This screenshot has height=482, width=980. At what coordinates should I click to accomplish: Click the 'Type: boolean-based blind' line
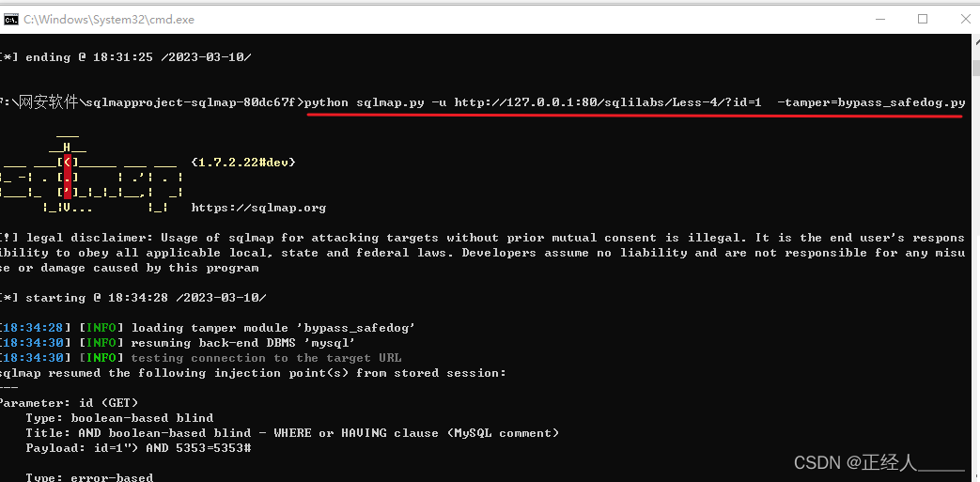[119, 417]
